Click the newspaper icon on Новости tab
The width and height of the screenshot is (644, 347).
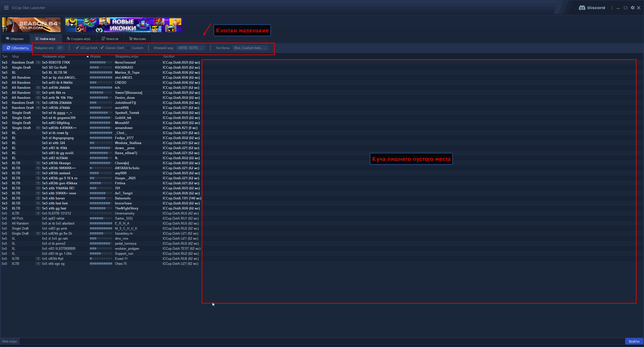(103, 39)
